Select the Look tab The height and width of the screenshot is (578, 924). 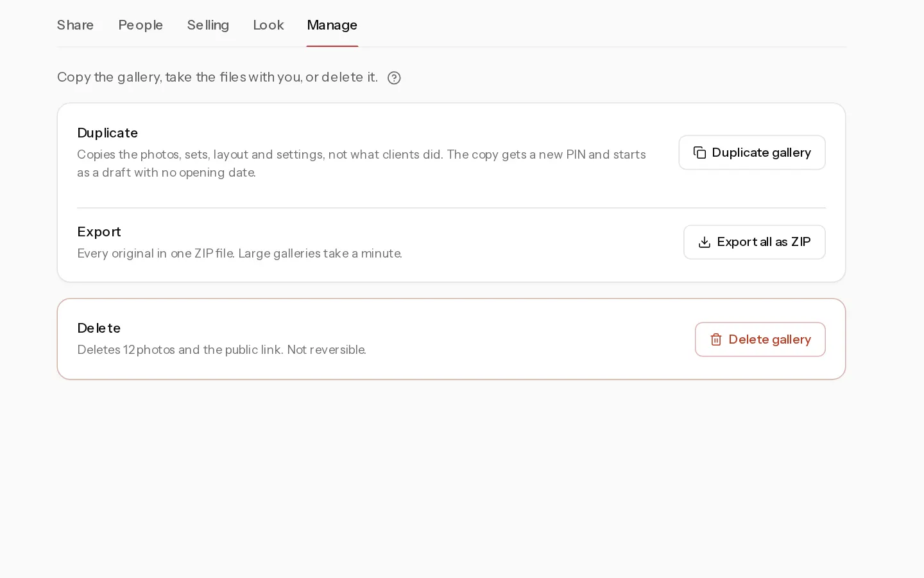click(x=268, y=25)
